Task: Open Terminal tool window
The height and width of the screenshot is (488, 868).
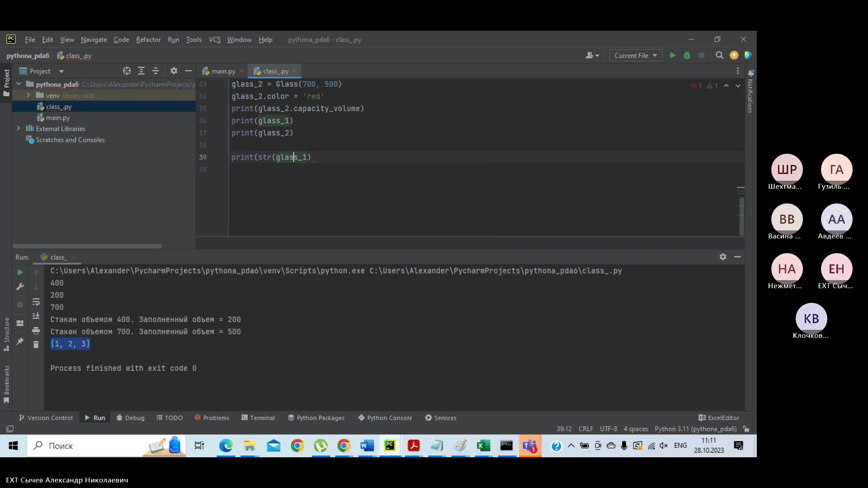Action: pos(258,418)
